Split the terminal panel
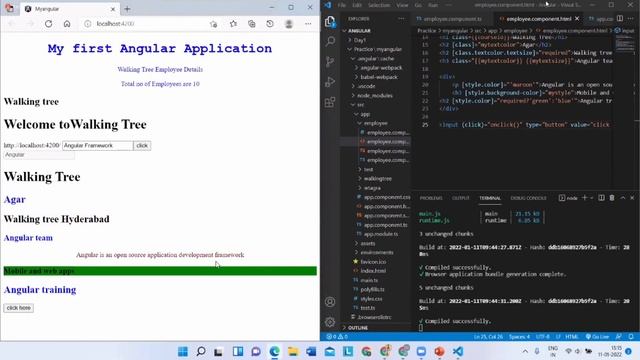Viewport: 640px width, 360px height. click(x=601, y=198)
